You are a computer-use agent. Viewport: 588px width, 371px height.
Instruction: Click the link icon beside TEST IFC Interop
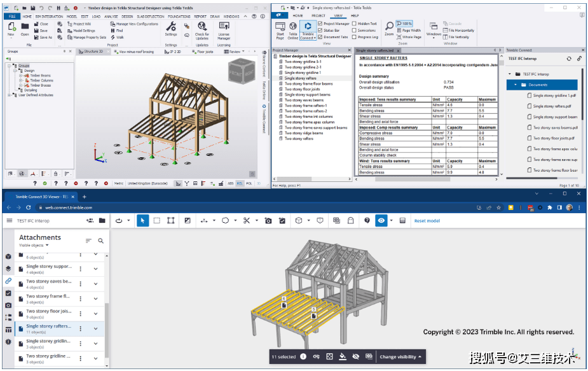(x=579, y=59)
